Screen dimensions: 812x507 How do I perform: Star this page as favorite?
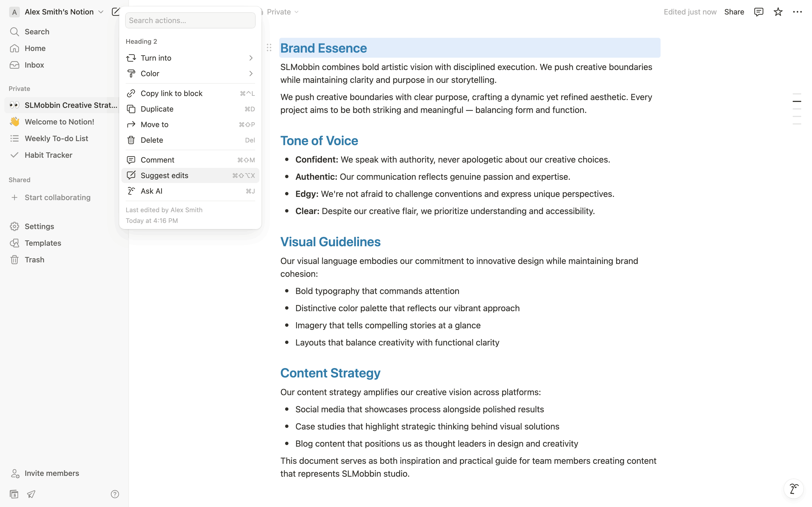pos(778,12)
